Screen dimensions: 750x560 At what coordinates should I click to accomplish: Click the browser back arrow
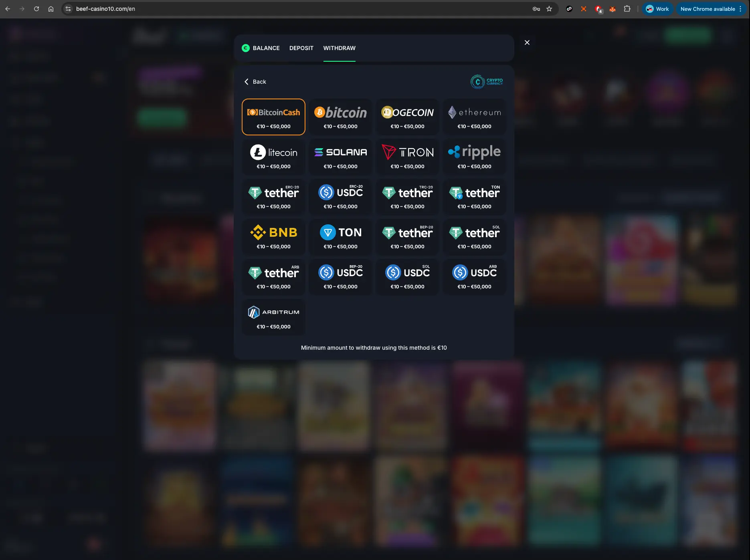[x=8, y=9]
